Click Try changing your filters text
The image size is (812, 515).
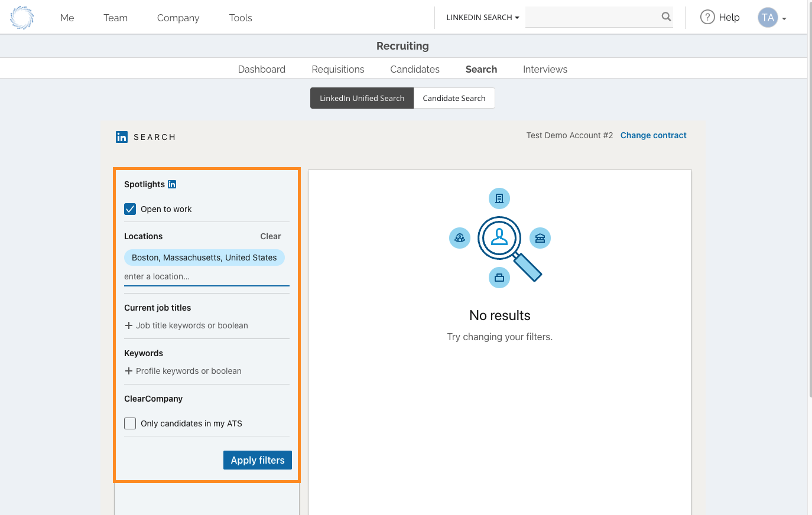500,337
